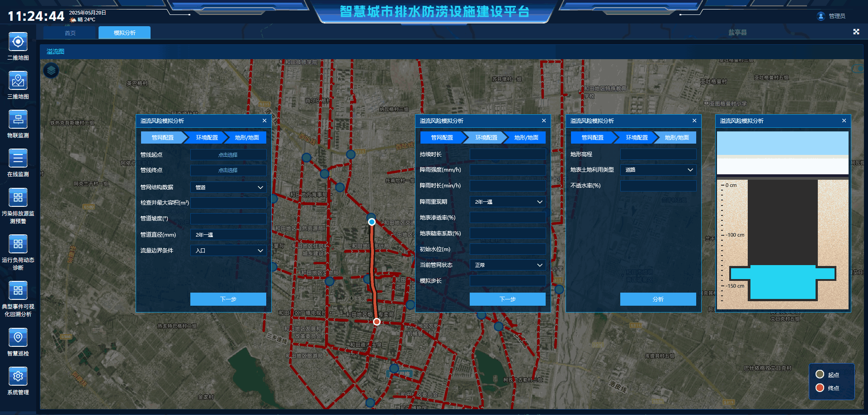Open the 地表土地利用类型 dropdown

[x=658, y=170]
